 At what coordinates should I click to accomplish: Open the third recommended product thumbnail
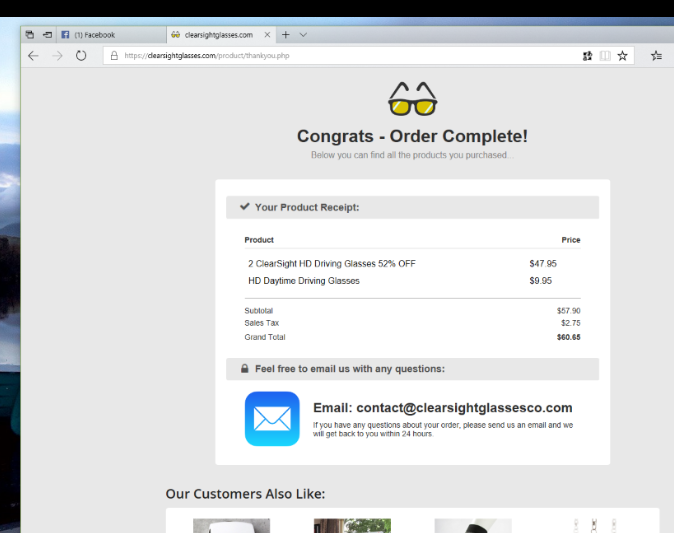point(473,525)
